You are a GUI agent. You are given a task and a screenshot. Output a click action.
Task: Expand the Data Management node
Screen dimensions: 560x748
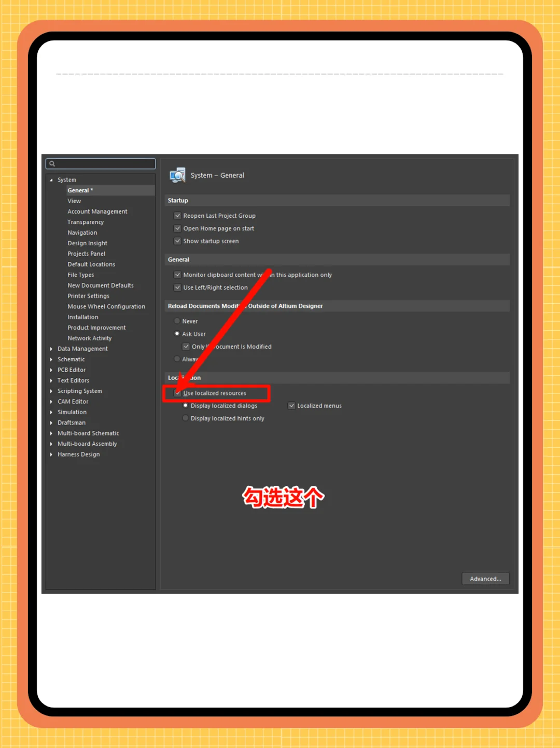(x=51, y=349)
